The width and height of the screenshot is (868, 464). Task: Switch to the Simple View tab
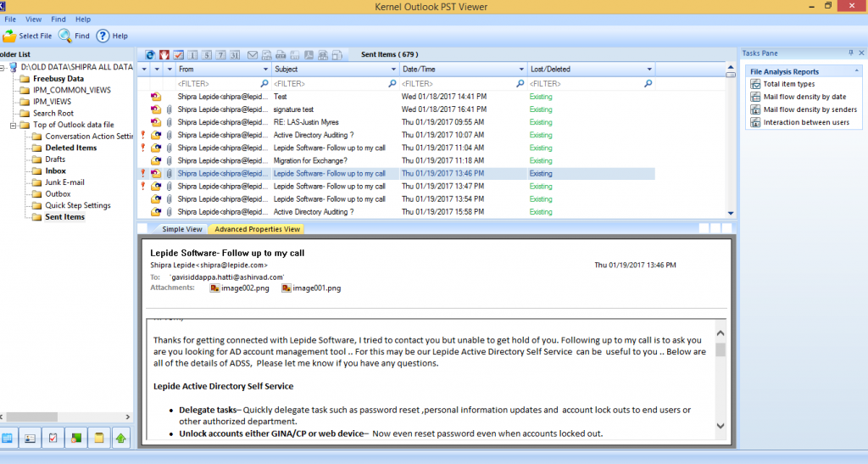pos(181,229)
